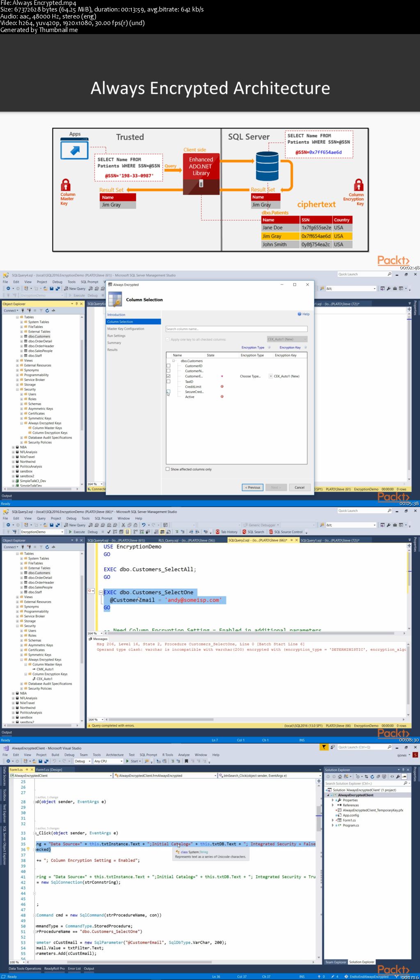The height and width of the screenshot is (980, 420).
Task: Click Start in the Visual Studio toolbar
Action: (134, 761)
